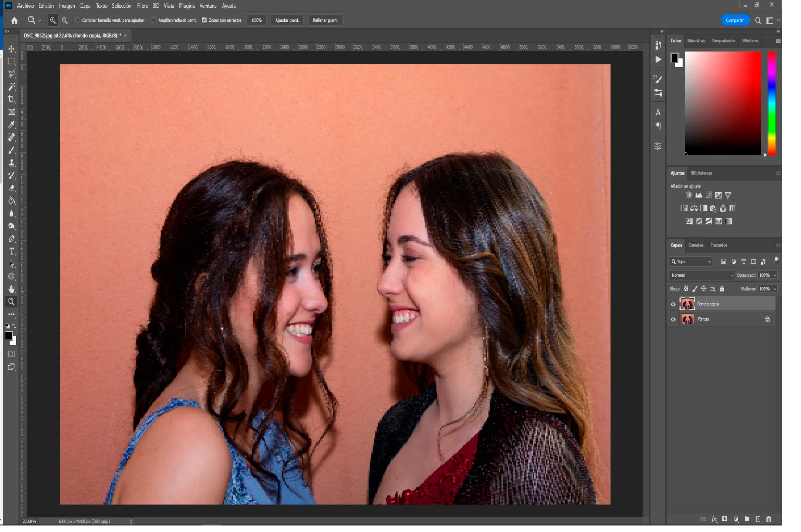The width and height of the screenshot is (801, 532).
Task: Open the Filtro menu
Action: coord(142,6)
